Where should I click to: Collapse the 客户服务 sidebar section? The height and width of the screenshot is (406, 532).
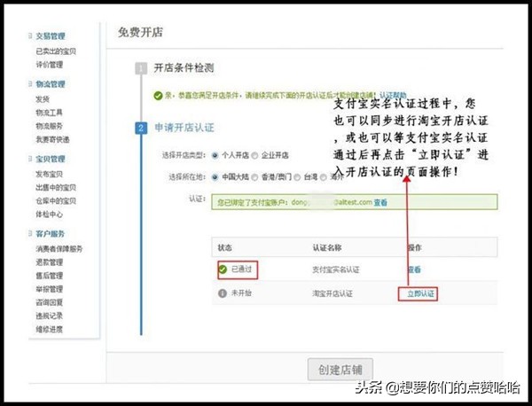pos(30,233)
